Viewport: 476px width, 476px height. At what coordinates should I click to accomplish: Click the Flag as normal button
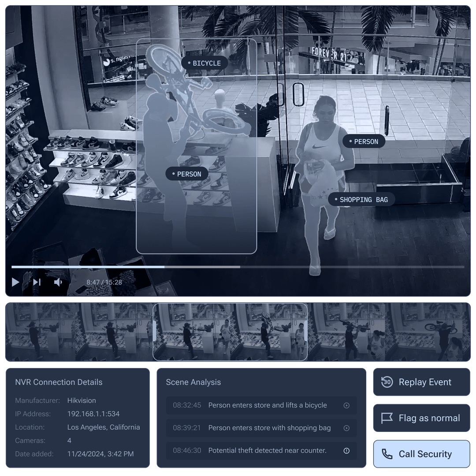tap(421, 418)
